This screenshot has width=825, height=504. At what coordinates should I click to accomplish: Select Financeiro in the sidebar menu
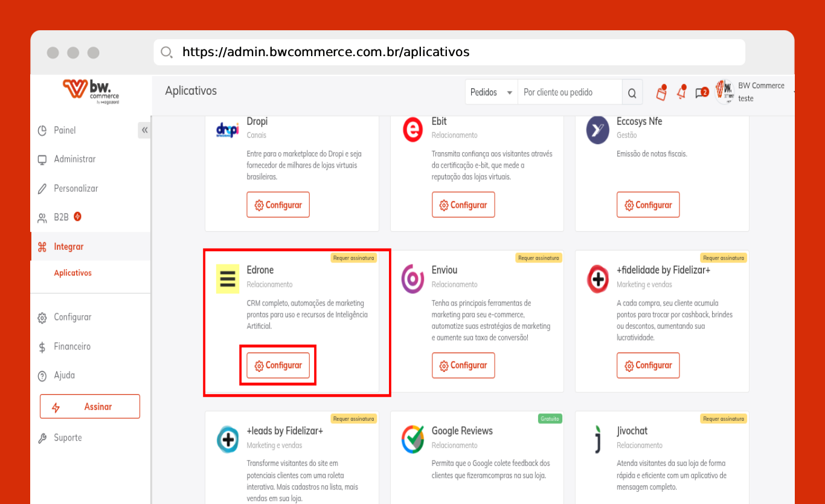[x=72, y=346]
